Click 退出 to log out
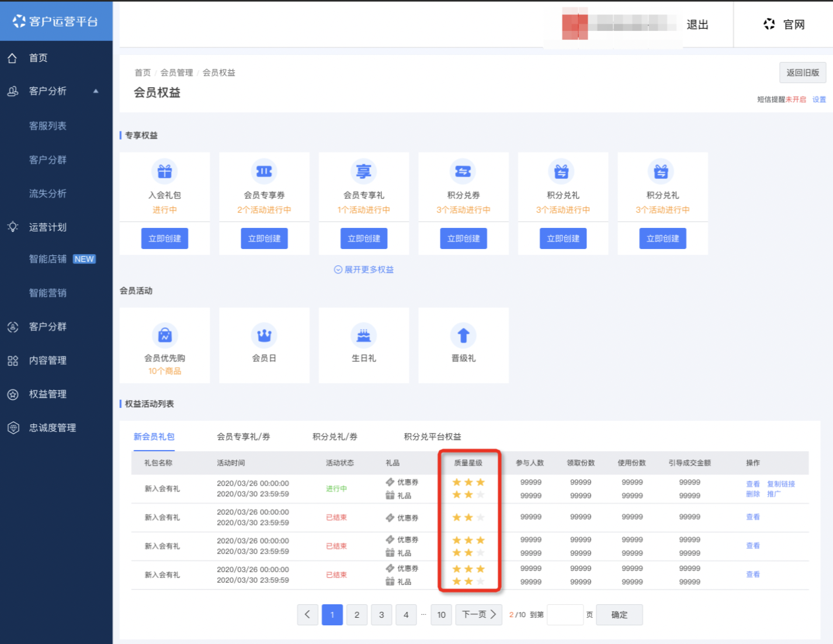 697,25
